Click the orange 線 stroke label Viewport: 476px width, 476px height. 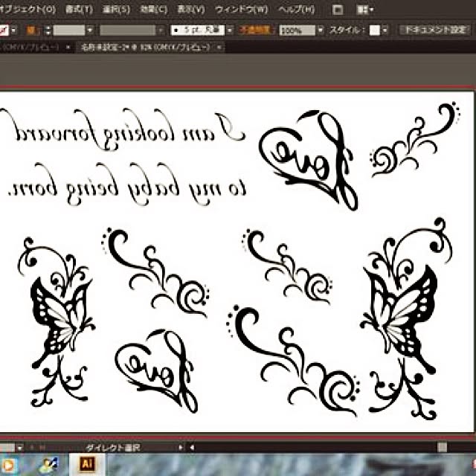[31, 30]
